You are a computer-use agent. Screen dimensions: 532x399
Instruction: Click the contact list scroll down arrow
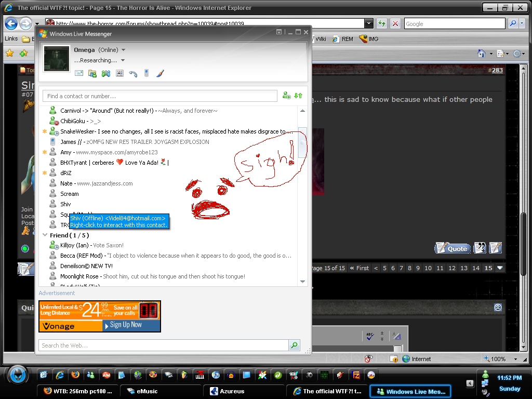click(302, 282)
